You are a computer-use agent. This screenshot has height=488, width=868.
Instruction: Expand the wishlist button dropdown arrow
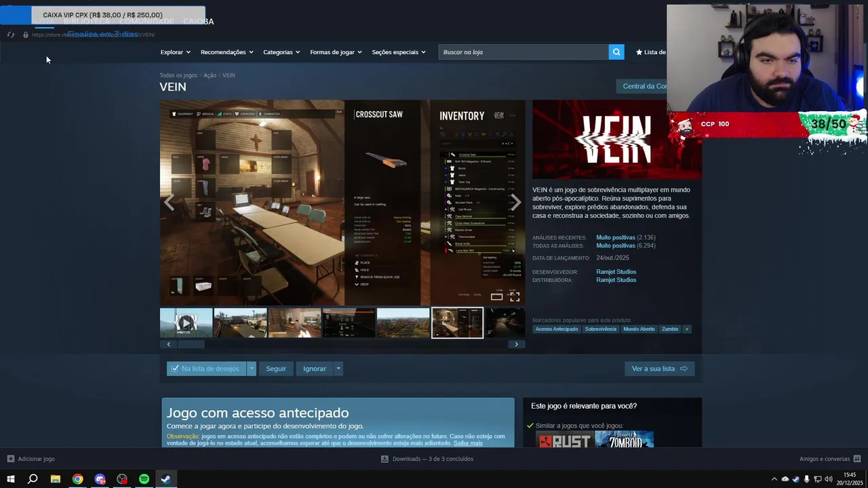tap(252, 369)
